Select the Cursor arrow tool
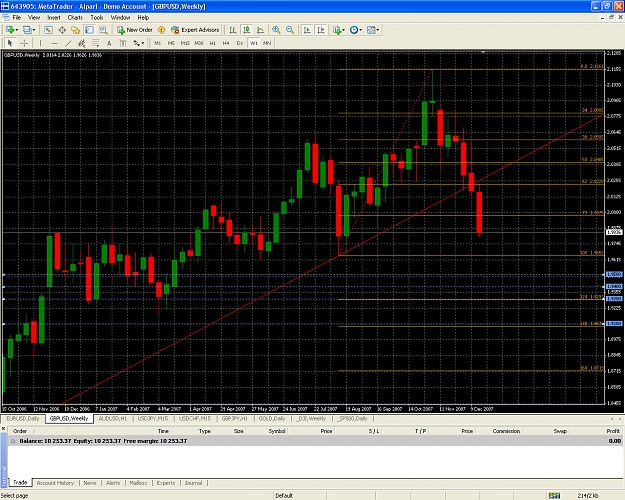625x500 pixels. click(10, 43)
